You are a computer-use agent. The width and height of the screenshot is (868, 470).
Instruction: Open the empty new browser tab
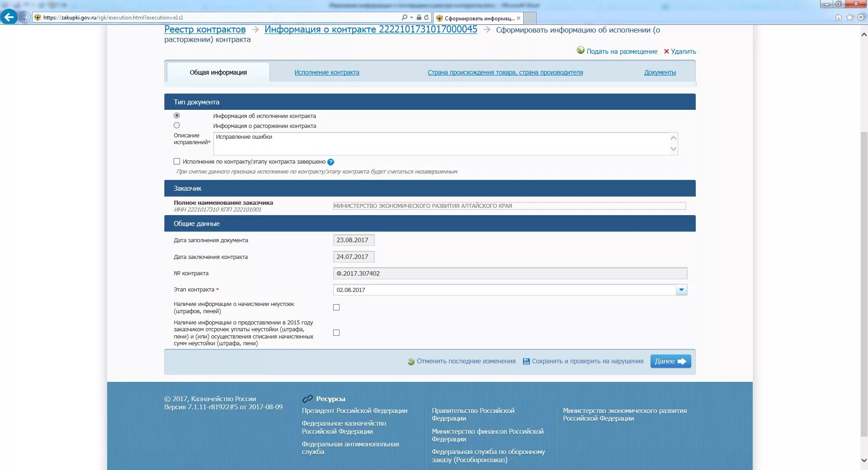[x=530, y=18]
